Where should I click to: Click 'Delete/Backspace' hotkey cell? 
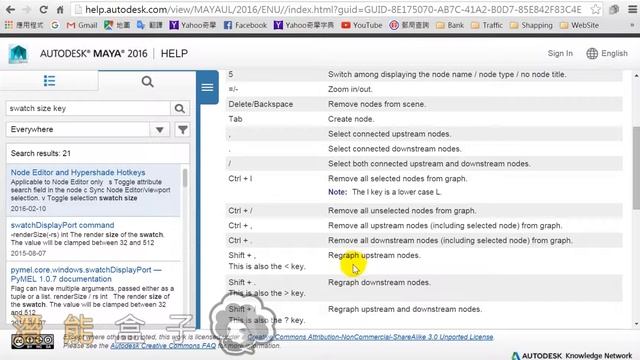tap(260, 104)
